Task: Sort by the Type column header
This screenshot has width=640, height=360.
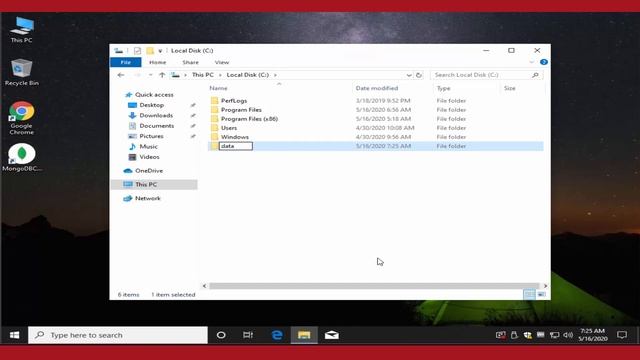Action: [x=443, y=88]
